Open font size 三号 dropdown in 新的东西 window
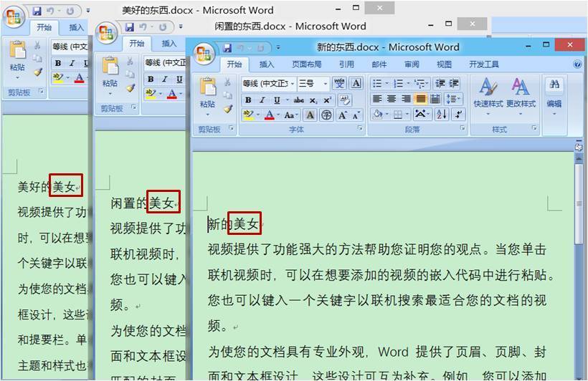Screen dimensions: 588x381 coord(325,84)
